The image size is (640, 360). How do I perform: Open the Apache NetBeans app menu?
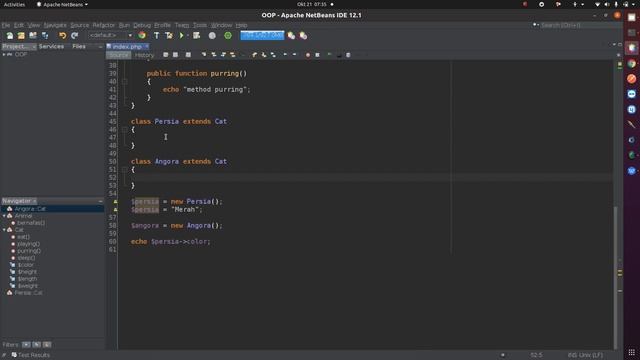click(62, 4)
